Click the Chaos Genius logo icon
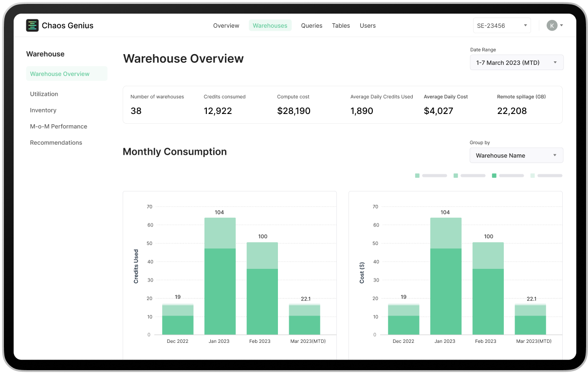Image resolution: width=588 pixels, height=376 pixels. [x=32, y=25]
